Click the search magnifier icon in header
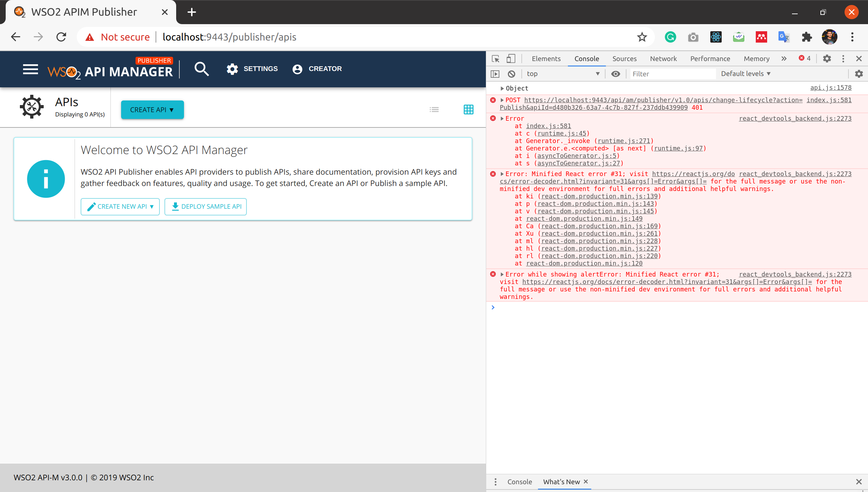This screenshot has height=492, width=868. (x=201, y=69)
